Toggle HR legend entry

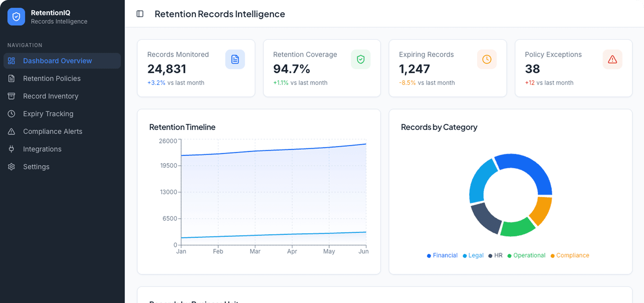pyautogui.click(x=495, y=255)
